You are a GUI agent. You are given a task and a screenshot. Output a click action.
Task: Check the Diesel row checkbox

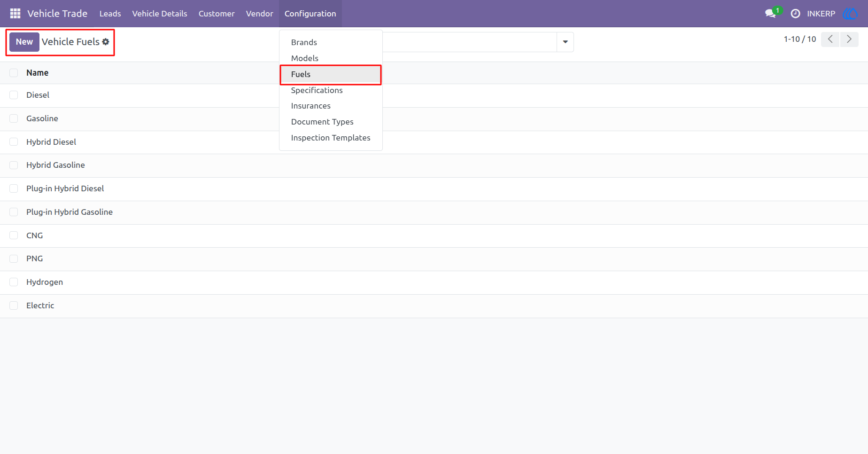click(14, 95)
